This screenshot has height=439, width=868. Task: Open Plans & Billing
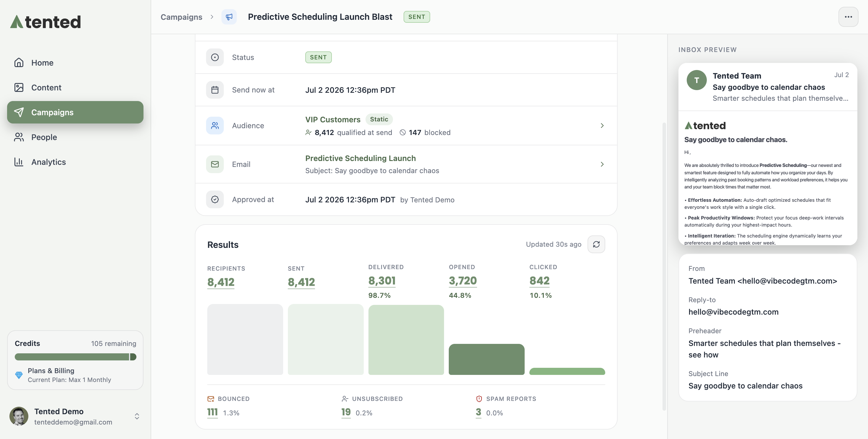(69, 375)
